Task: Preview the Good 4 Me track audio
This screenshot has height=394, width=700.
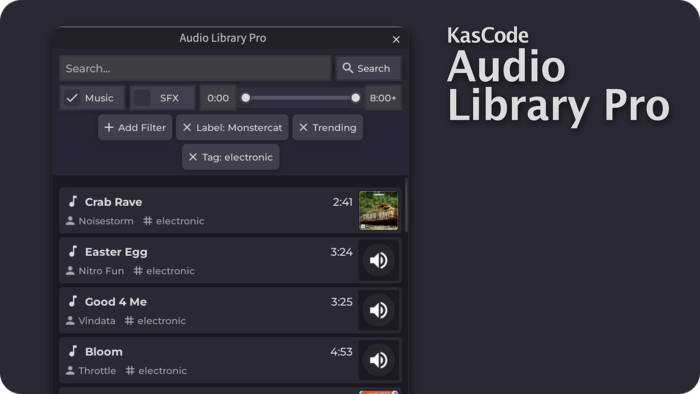Action: 379,310
